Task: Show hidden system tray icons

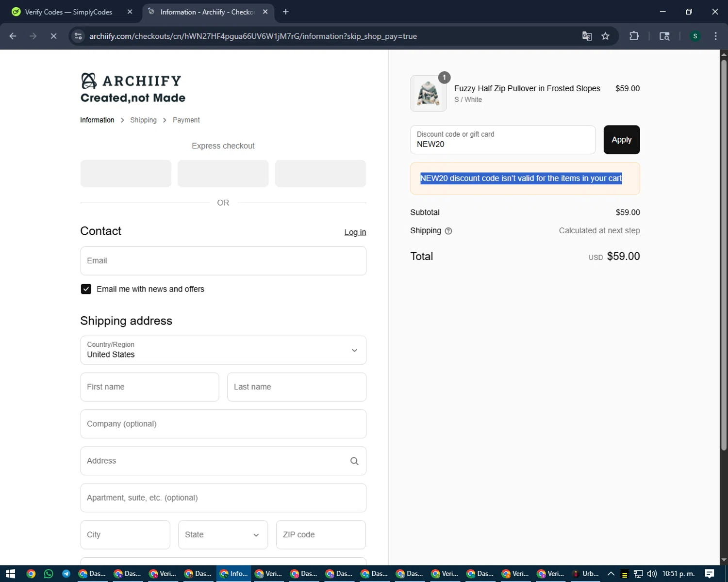Action: click(x=611, y=574)
